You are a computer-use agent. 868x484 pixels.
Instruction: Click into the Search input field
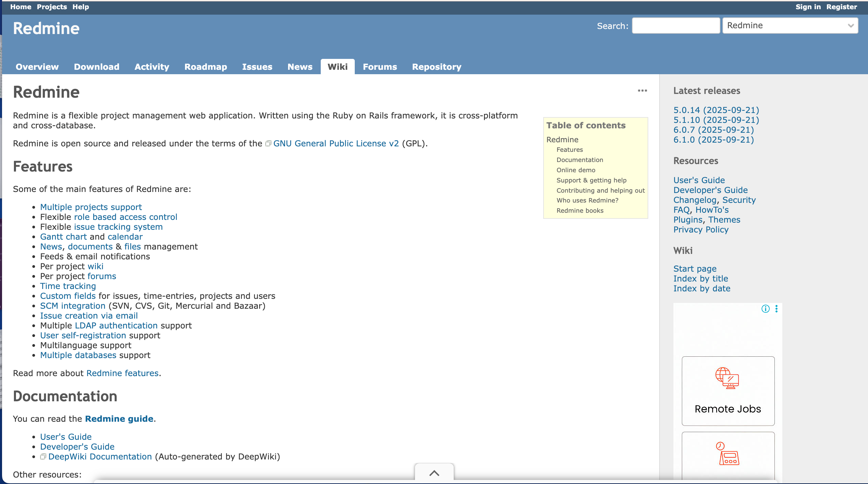tap(675, 26)
